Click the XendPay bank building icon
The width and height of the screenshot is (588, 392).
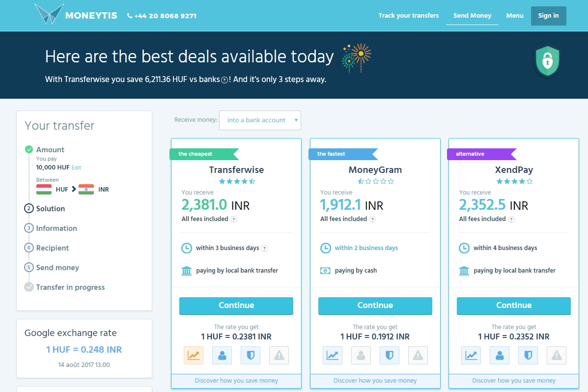(464, 271)
